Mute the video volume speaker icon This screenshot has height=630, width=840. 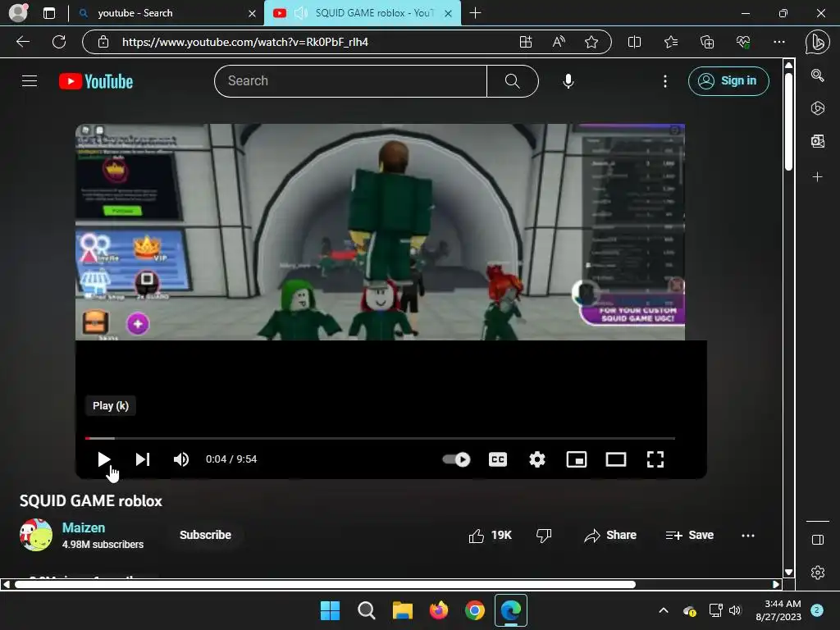(x=181, y=459)
